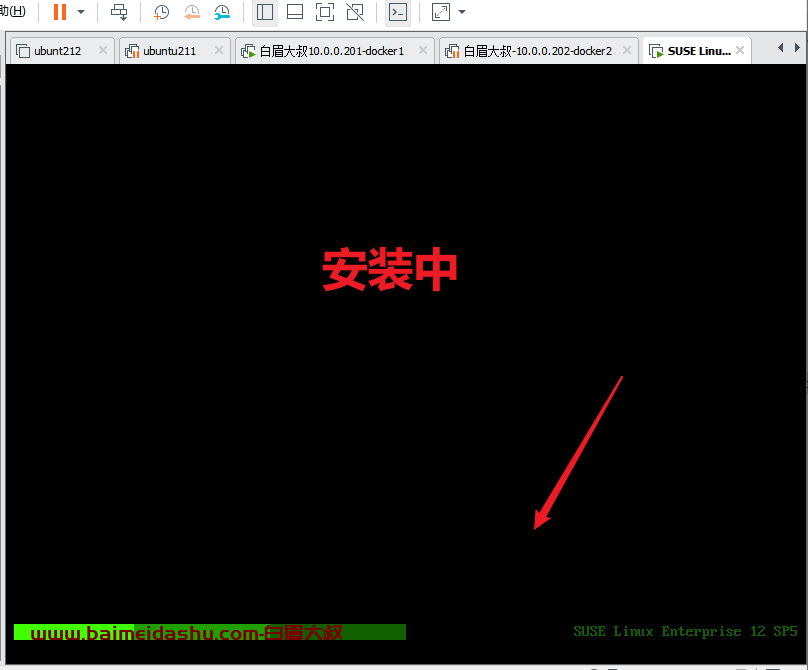Close the ubuntu211 tab

(218, 50)
